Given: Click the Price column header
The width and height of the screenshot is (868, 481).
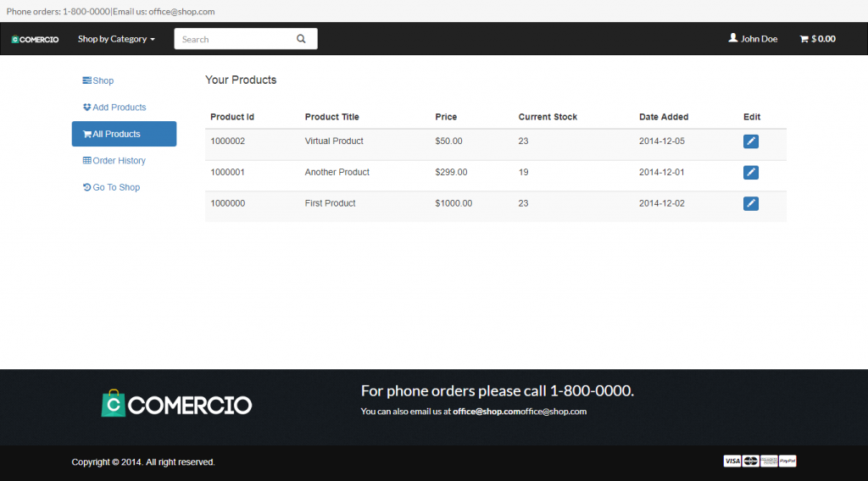Looking at the screenshot, I should point(446,117).
